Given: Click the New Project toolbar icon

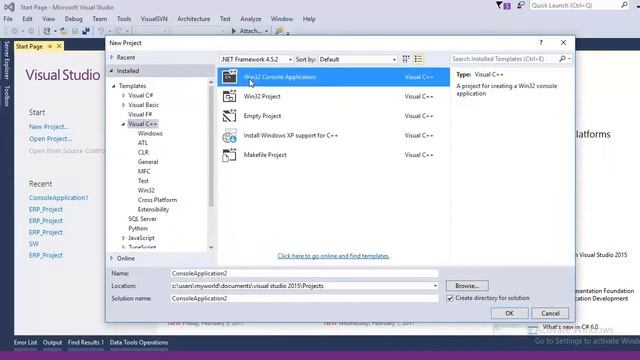Looking at the screenshot, I should pyautogui.click(x=47, y=31).
